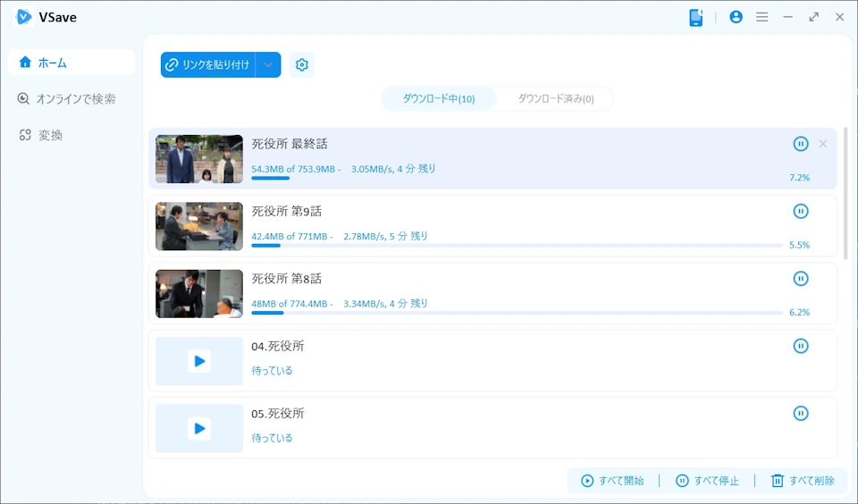Open the settings gear beside paste link
The width and height of the screenshot is (858, 504).
point(302,65)
